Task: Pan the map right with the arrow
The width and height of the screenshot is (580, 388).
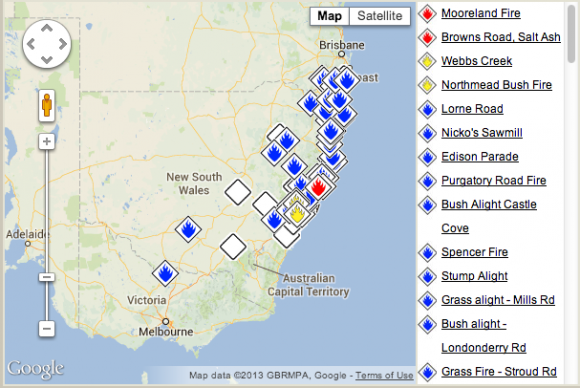Action: tap(63, 44)
